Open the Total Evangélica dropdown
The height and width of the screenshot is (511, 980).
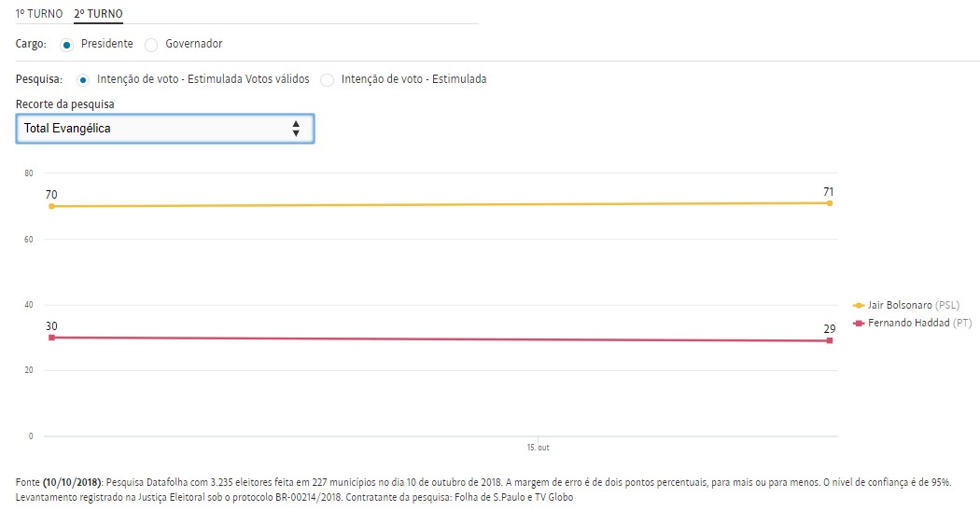(x=164, y=129)
